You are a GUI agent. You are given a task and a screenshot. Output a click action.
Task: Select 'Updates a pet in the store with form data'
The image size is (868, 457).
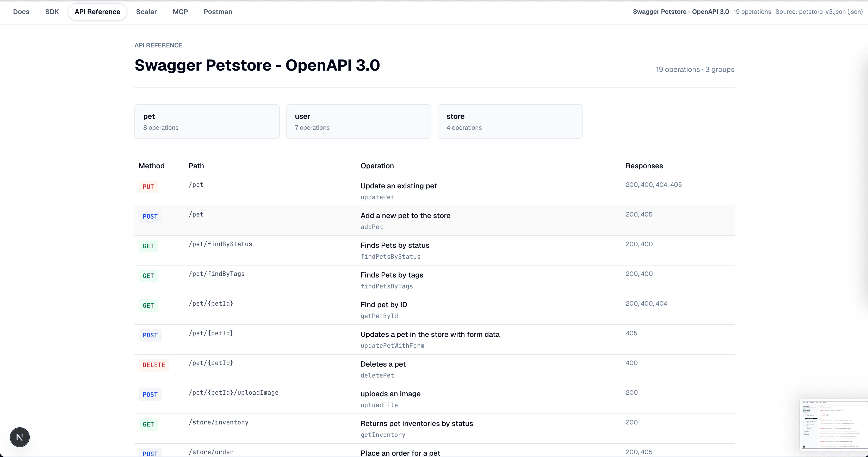430,334
